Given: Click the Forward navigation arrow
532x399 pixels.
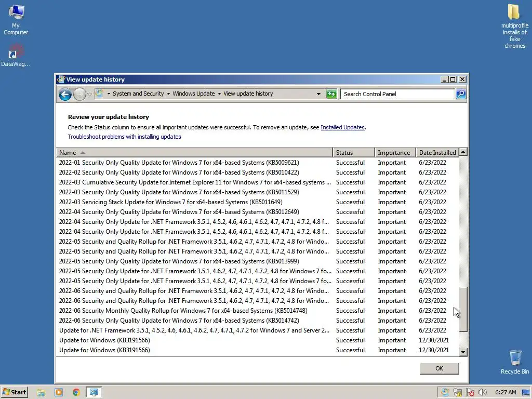Looking at the screenshot, I should (79, 94).
